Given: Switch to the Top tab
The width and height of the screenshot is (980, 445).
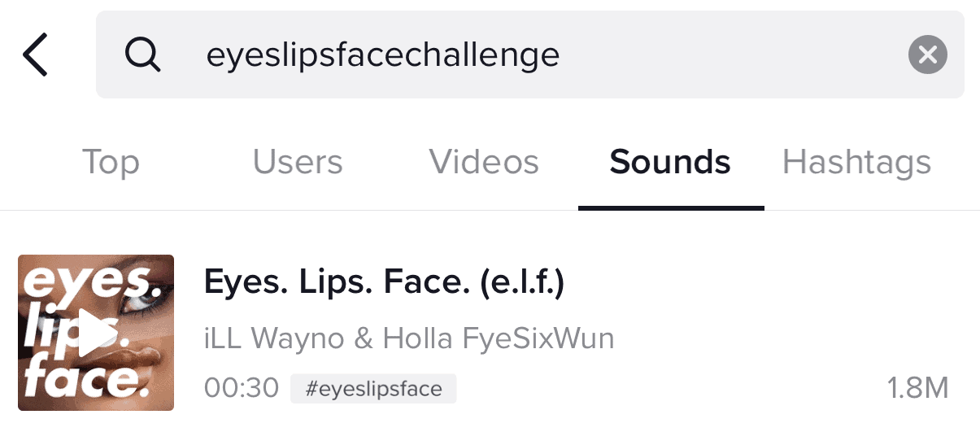Looking at the screenshot, I should [x=111, y=162].
